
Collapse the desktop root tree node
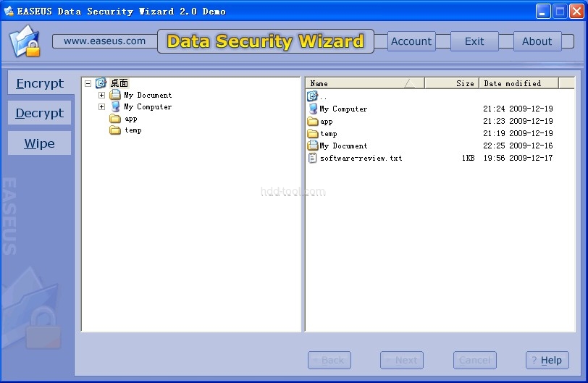[x=88, y=83]
